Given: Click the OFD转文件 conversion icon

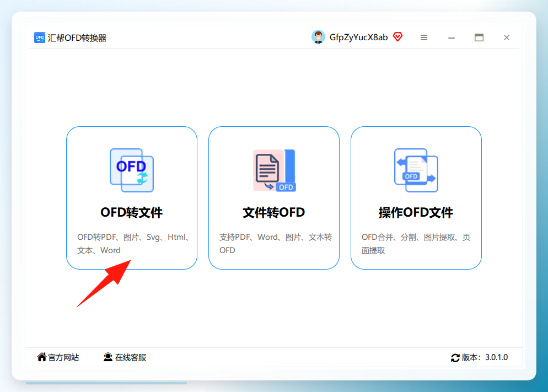Looking at the screenshot, I should [132, 170].
